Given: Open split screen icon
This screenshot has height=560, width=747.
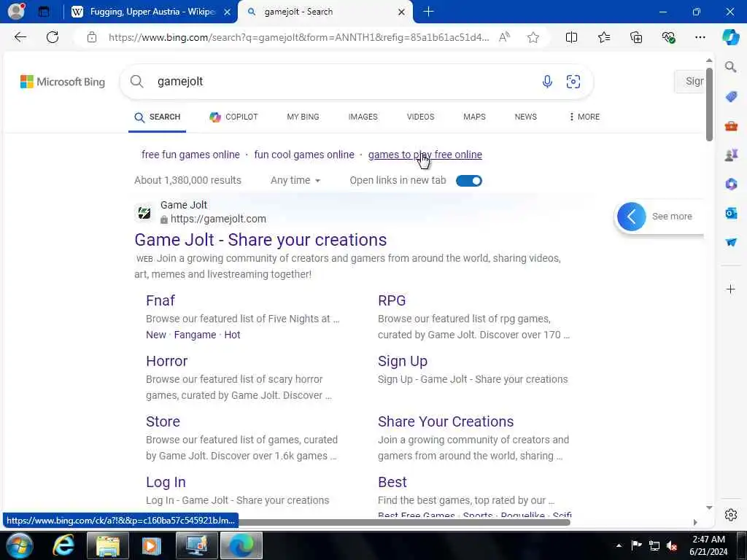Looking at the screenshot, I should coord(571,37).
